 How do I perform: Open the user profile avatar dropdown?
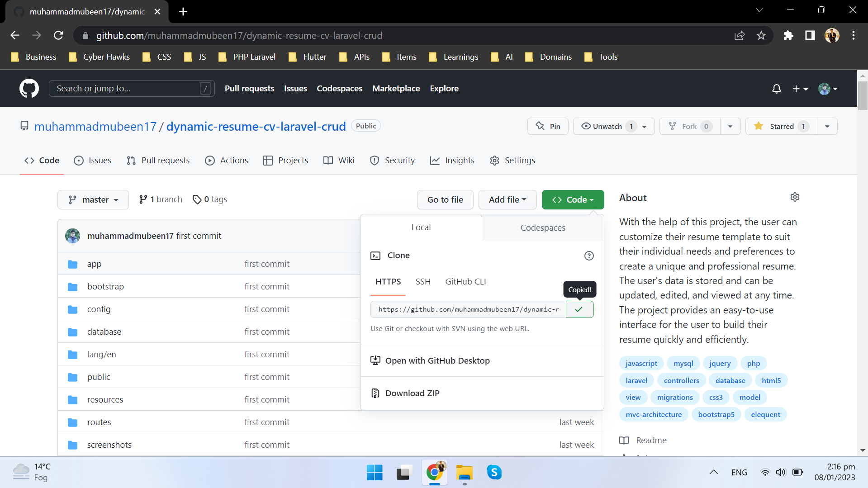pos(828,89)
